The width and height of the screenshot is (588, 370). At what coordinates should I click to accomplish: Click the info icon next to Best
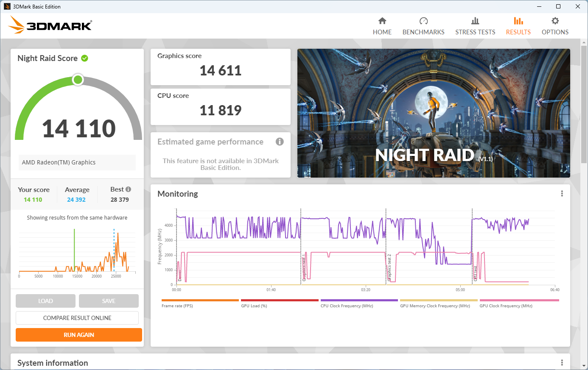pyautogui.click(x=128, y=189)
